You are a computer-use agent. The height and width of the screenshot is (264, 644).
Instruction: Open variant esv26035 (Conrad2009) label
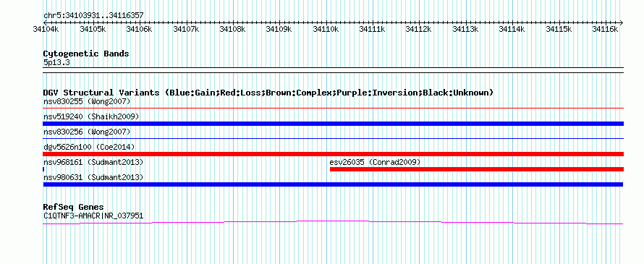pos(375,162)
